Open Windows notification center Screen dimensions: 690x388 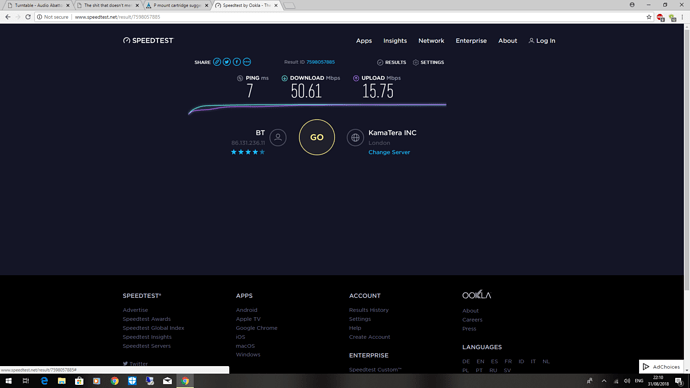point(679,381)
